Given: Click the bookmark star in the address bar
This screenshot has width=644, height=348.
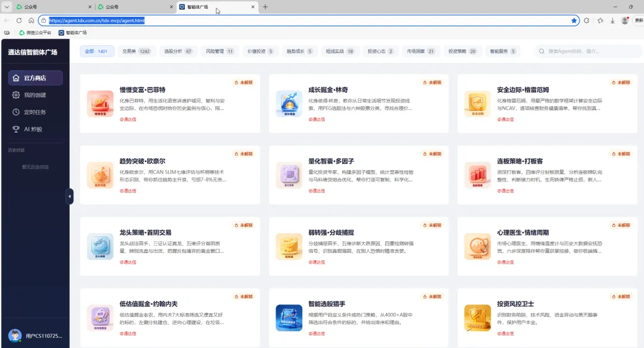Looking at the screenshot, I should point(574,20).
